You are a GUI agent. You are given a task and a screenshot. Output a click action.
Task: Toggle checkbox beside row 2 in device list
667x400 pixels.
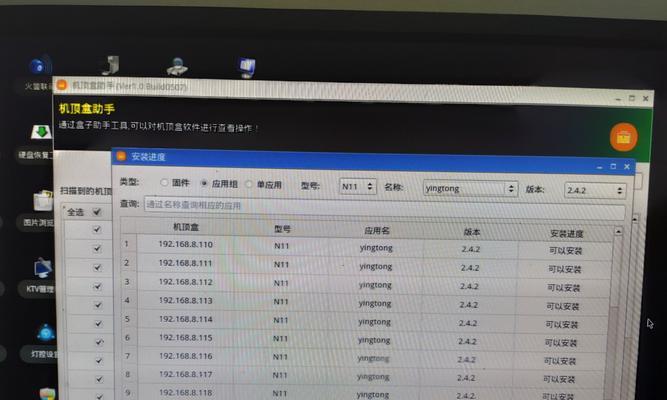tap(97, 248)
